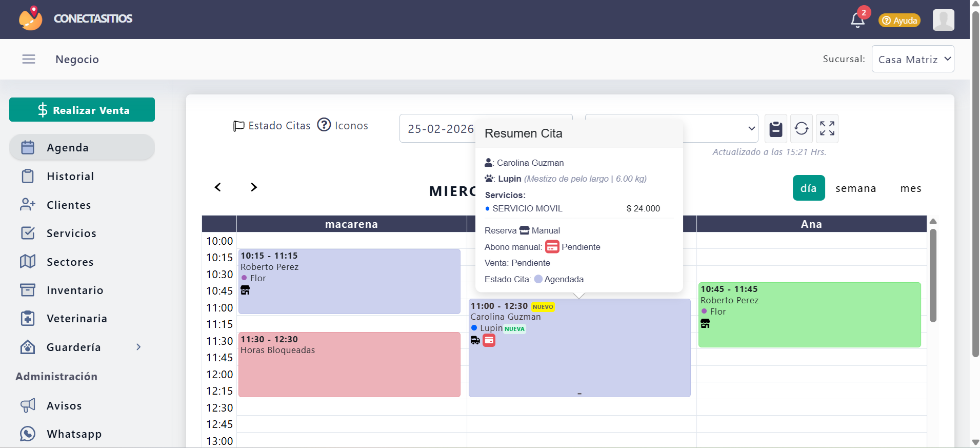Click the clipboard icon in agenda toolbar
Viewport: 980px width, 448px height.
click(x=776, y=129)
